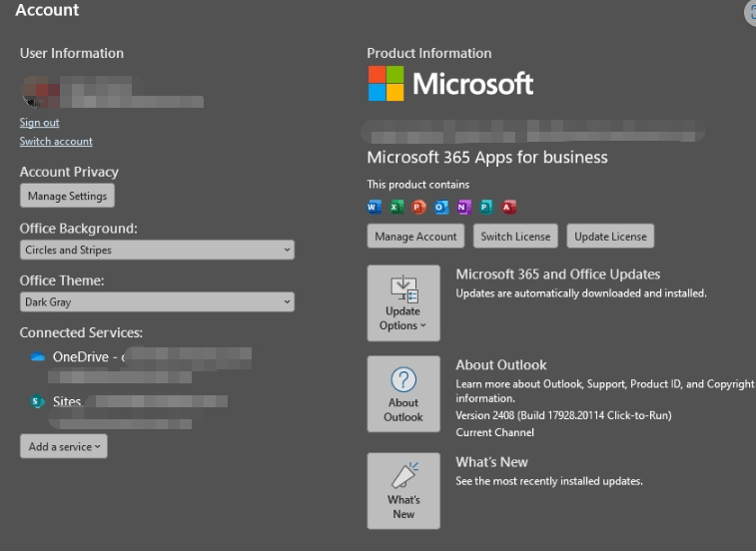
Task: Click the SharePoint Sites icon
Action: click(x=37, y=401)
